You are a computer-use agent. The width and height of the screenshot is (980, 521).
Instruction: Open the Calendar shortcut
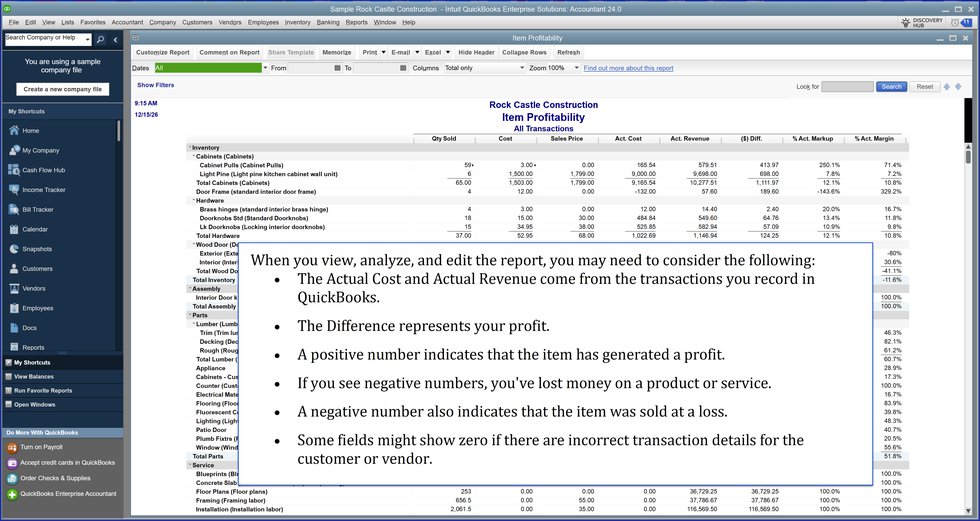[14, 229]
